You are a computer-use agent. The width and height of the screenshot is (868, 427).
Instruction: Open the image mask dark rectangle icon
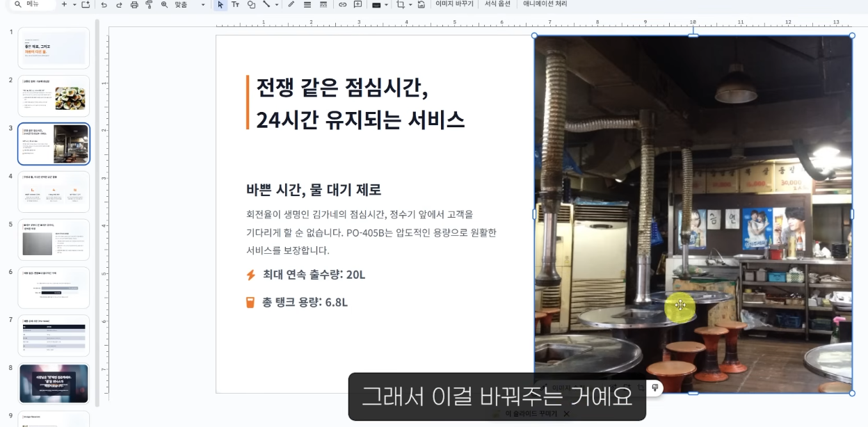tap(376, 4)
